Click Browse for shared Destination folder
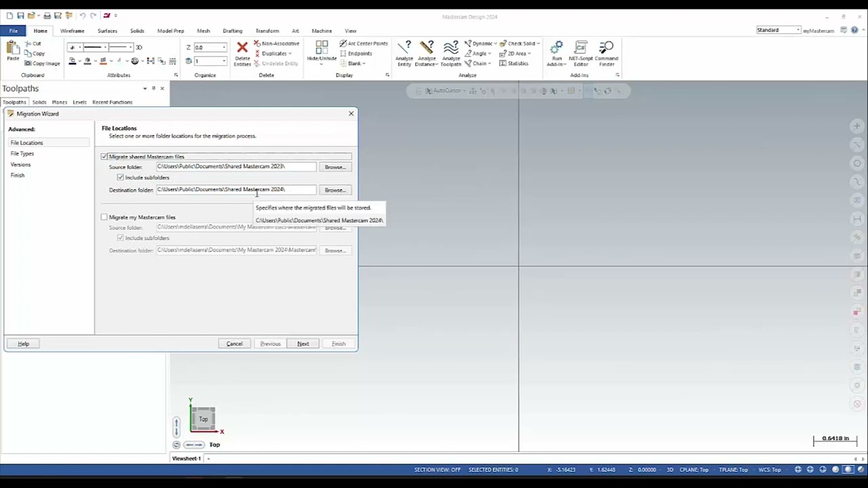Viewport: 868px width, 488px height. [x=335, y=190]
